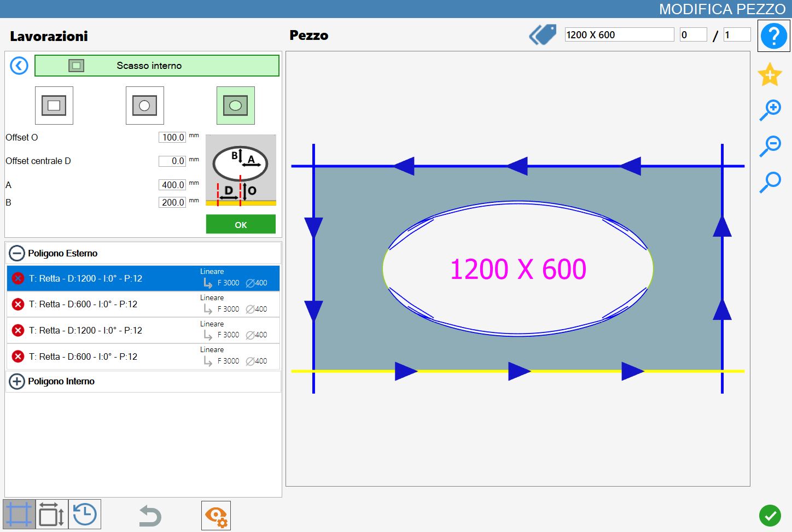Zoom in with the plus magnifier

coord(770,110)
